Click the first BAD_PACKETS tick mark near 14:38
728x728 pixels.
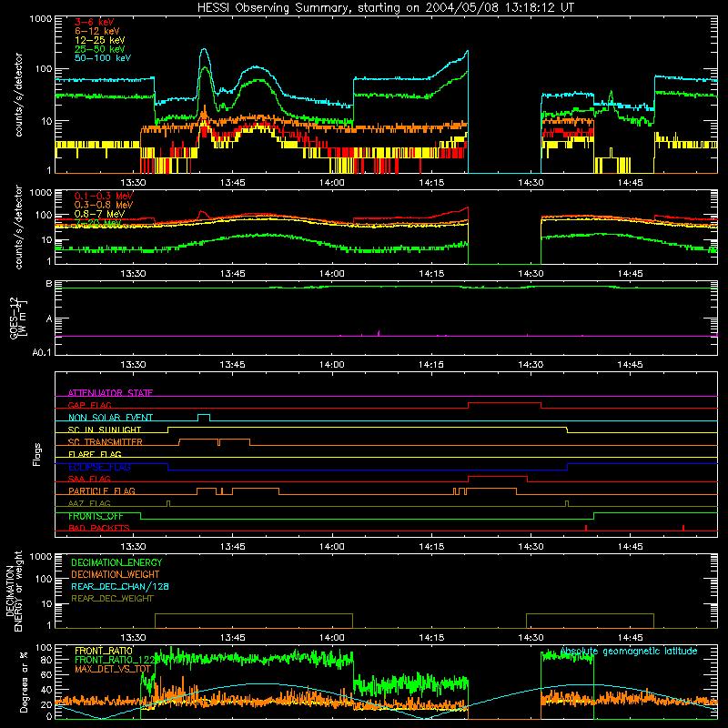(586, 528)
